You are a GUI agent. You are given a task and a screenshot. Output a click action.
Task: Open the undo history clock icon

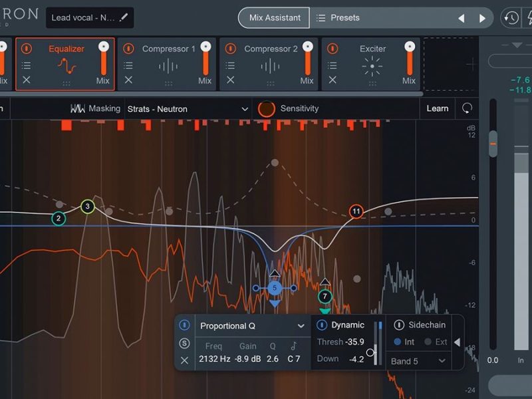pos(511,18)
